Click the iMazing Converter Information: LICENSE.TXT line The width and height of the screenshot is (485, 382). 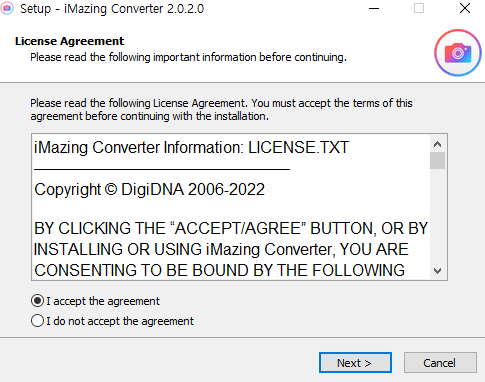(x=191, y=148)
